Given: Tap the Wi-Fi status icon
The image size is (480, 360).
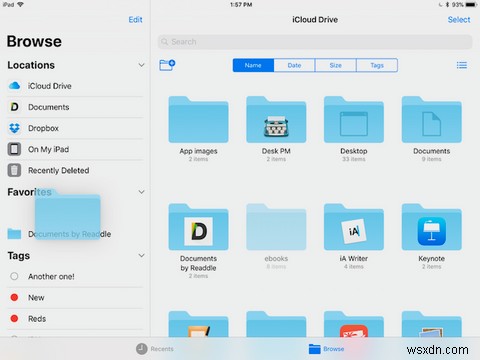Looking at the screenshot, I should coord(20,5).
